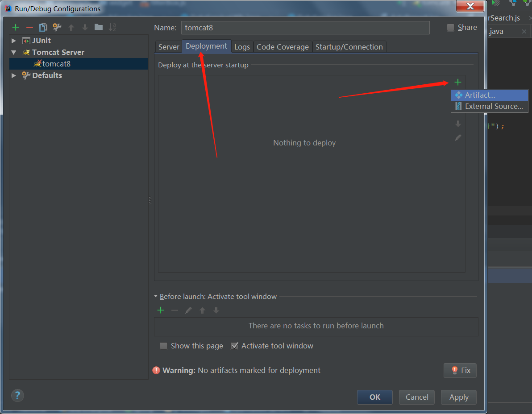Open the edit defaults wrench icon
This screenshot has width=532, height=414.
(57, 27)
